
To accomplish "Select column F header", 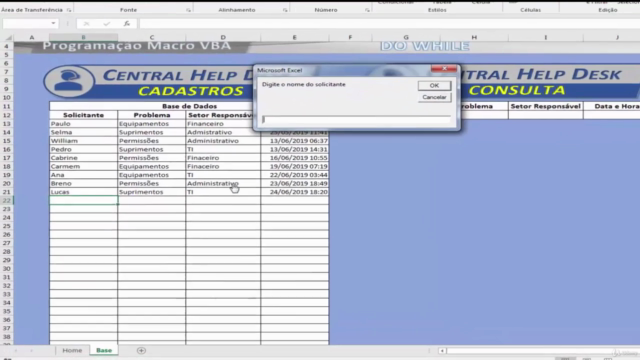I will (x=350, y=38).
